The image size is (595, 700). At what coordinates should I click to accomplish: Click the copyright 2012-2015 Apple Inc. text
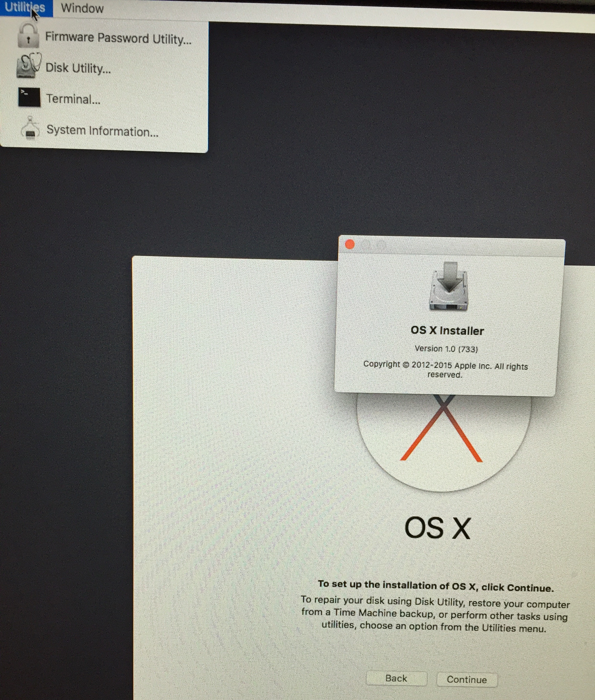(445, 370)
